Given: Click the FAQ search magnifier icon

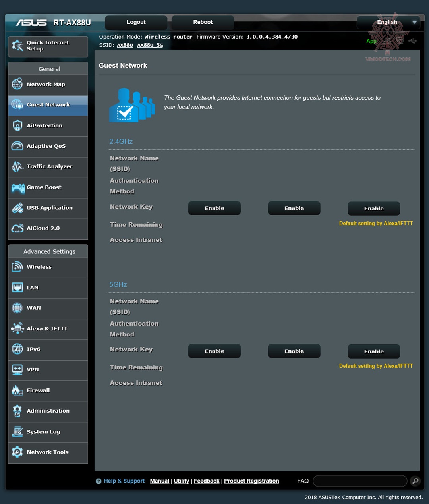Looking at the screenshot, I should [415, 481].
